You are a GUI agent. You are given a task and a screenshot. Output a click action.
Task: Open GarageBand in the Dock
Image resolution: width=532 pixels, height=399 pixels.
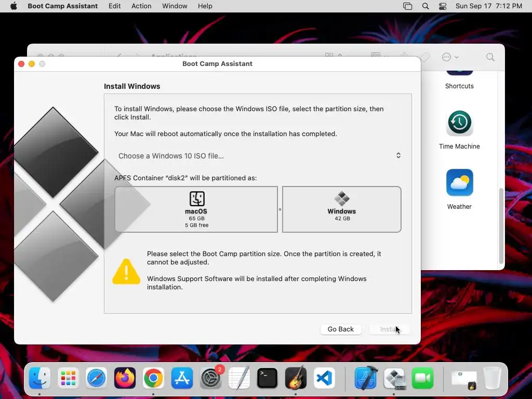296,378
